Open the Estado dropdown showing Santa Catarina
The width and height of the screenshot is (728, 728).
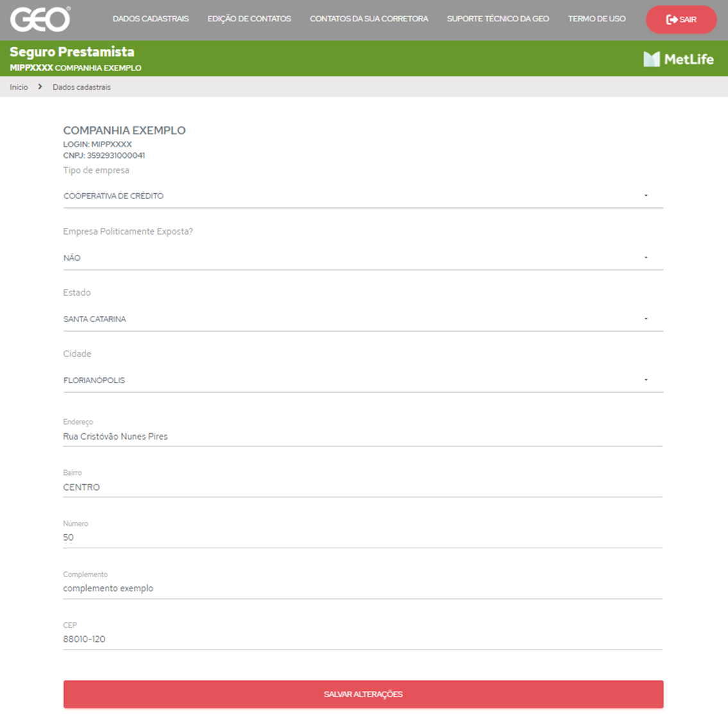(x=363, y=319)
